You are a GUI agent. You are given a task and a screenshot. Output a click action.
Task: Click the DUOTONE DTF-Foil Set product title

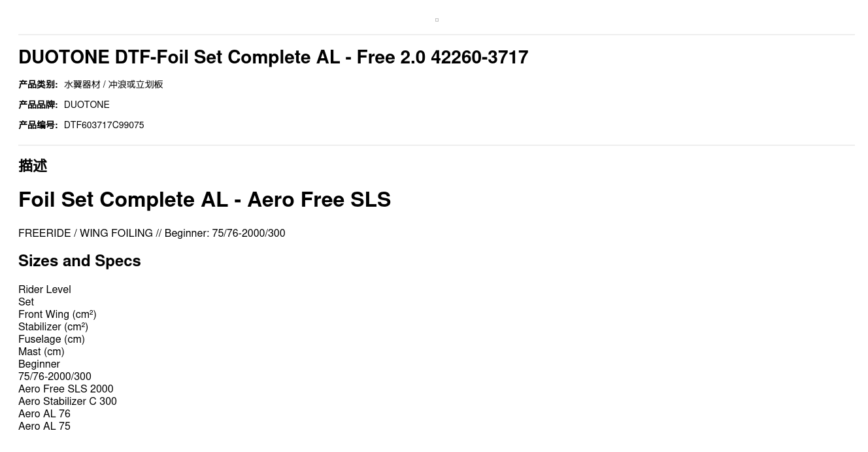click(273, 58)
